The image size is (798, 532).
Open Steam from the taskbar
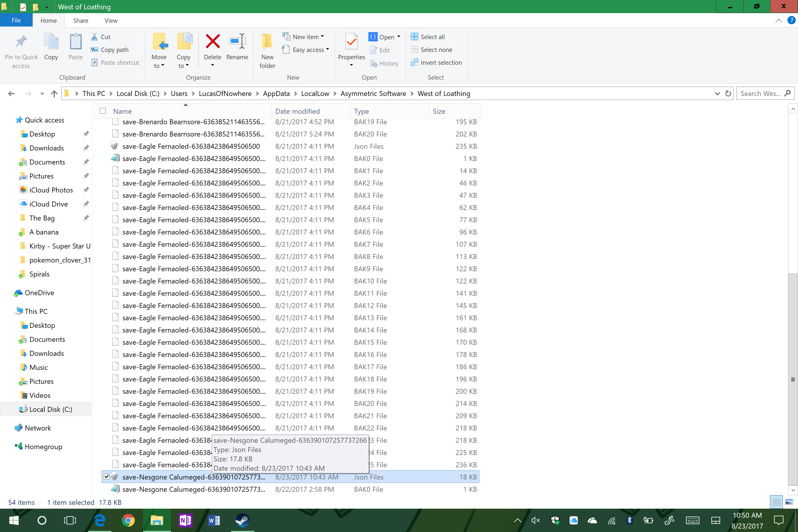[x=242, y=520]
